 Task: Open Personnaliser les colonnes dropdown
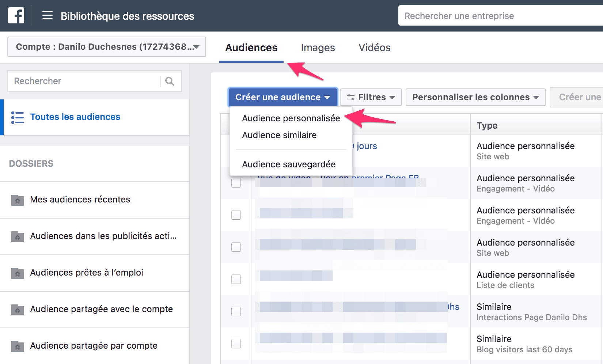point(475,97)
